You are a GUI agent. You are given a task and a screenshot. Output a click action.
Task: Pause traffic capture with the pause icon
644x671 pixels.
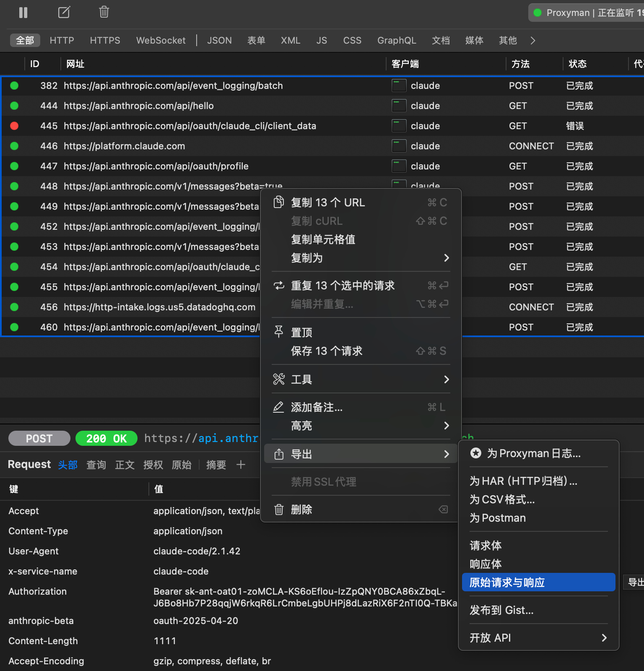pyautogui.click(x=23, y=13)
